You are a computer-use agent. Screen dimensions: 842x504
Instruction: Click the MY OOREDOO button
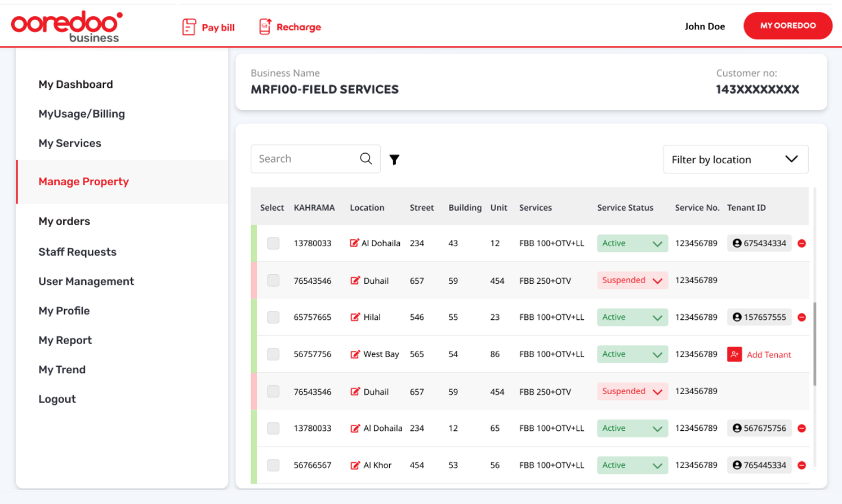click(x=787, y=25)
